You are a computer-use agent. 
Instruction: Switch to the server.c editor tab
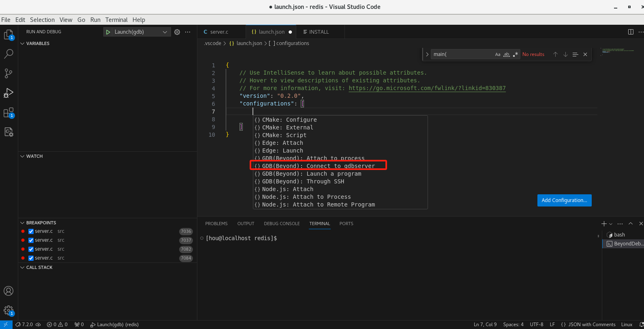(x=221, y=32)
